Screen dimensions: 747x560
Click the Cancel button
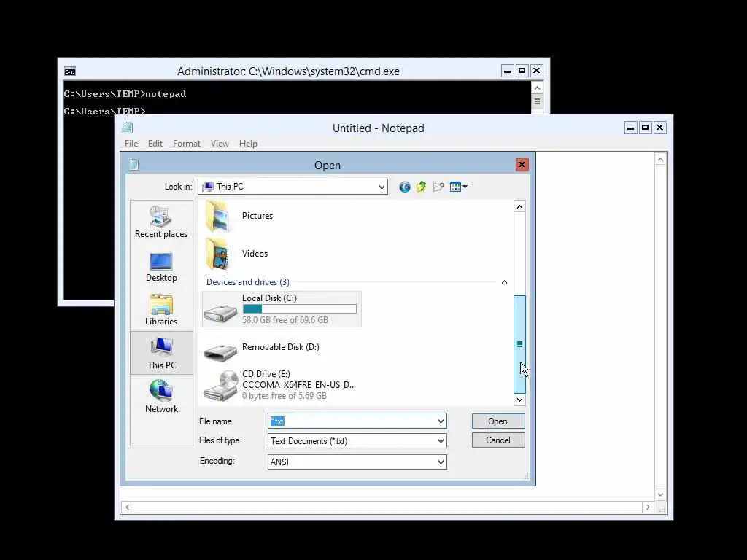click(498, 440)
